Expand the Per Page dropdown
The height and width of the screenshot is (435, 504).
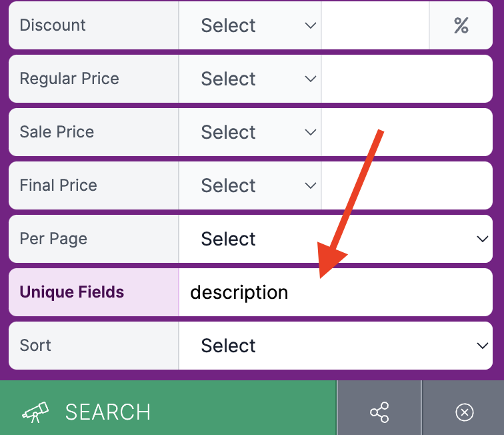[335, 239]
